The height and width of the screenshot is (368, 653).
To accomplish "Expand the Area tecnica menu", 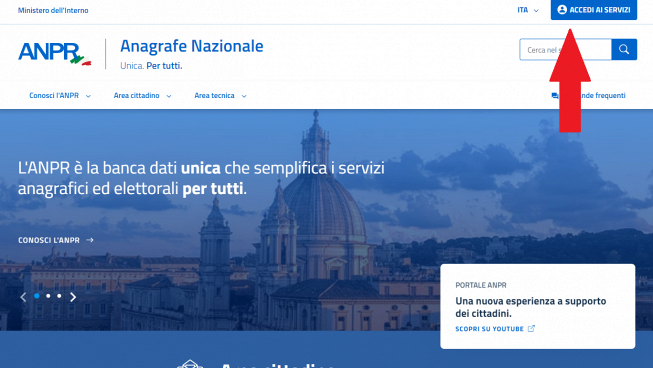I will point(220,95).
